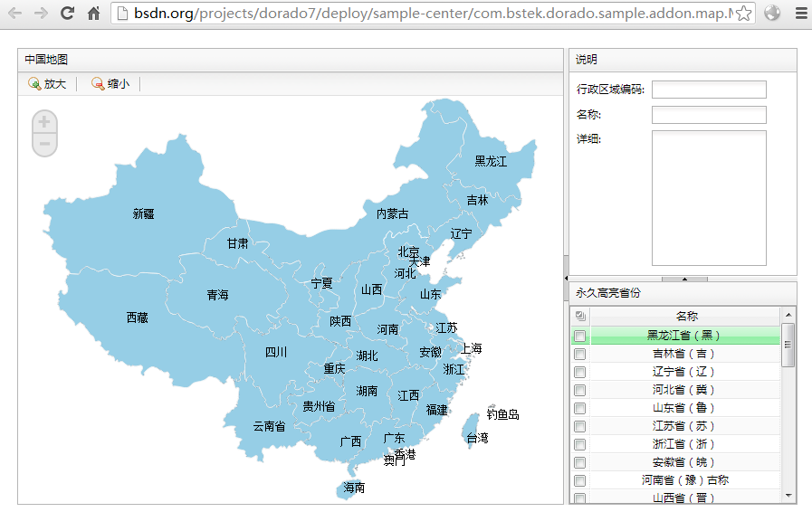The width and height of the screenshot is (812, 512).
Task: Go to the browser home page icon
Action: 93,14
